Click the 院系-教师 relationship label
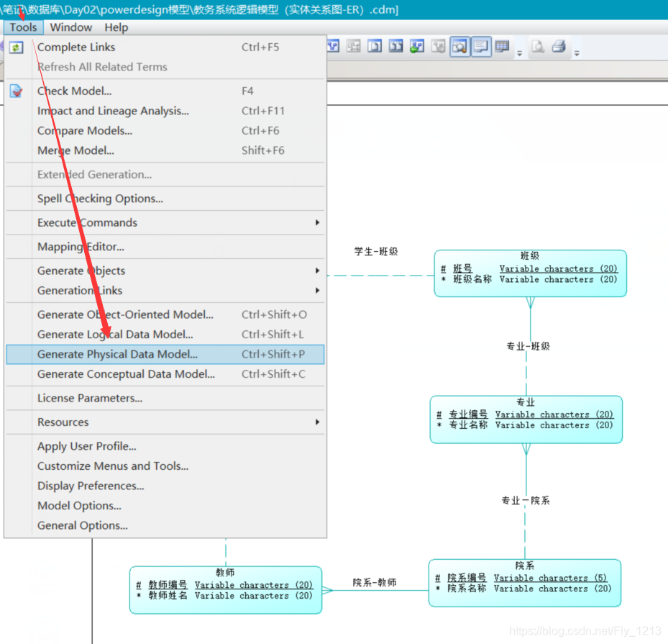 pyautogui.click(x=375, y=582)
